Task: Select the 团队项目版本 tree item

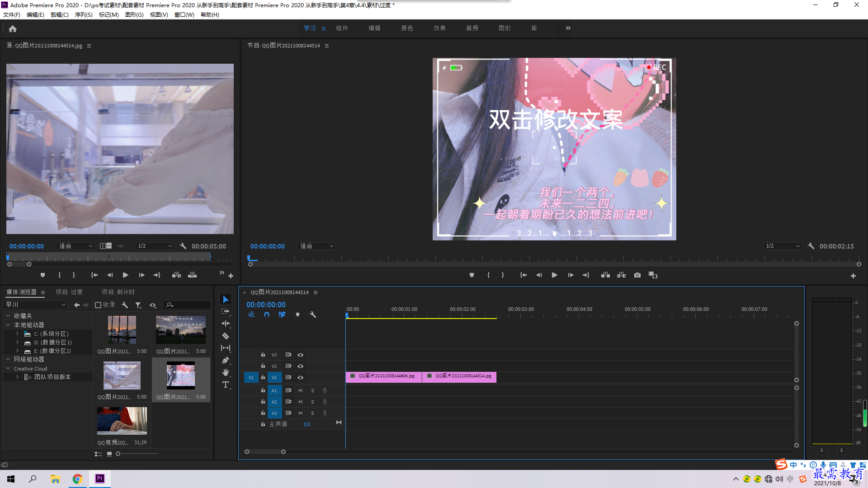Action: click(x=52, y=377)
